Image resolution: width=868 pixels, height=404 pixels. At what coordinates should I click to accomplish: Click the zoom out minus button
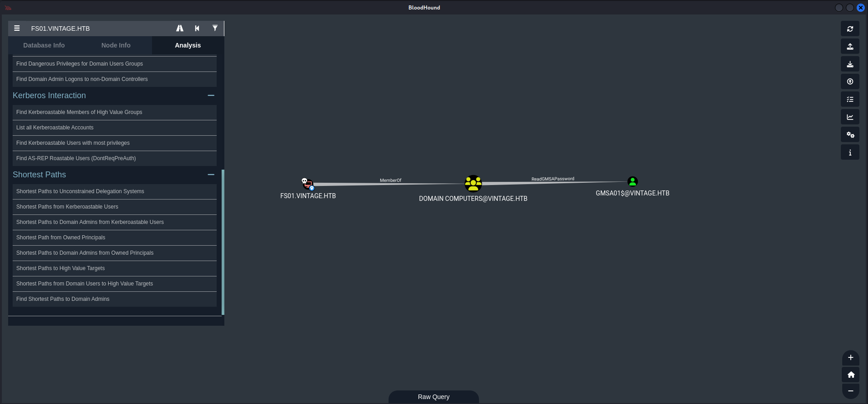[850, 391]
